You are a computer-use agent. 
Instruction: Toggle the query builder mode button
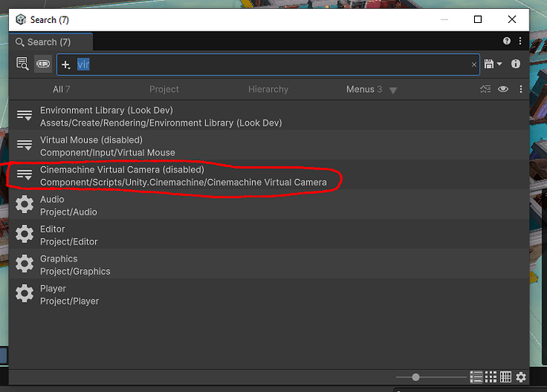(x=44, y=64)
